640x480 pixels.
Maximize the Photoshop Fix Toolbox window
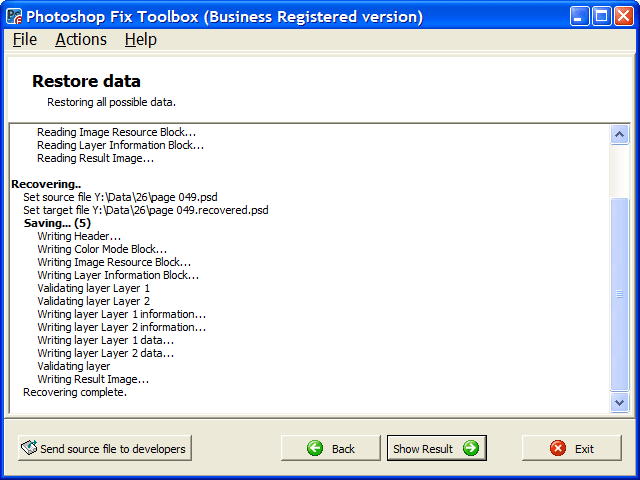602,17
